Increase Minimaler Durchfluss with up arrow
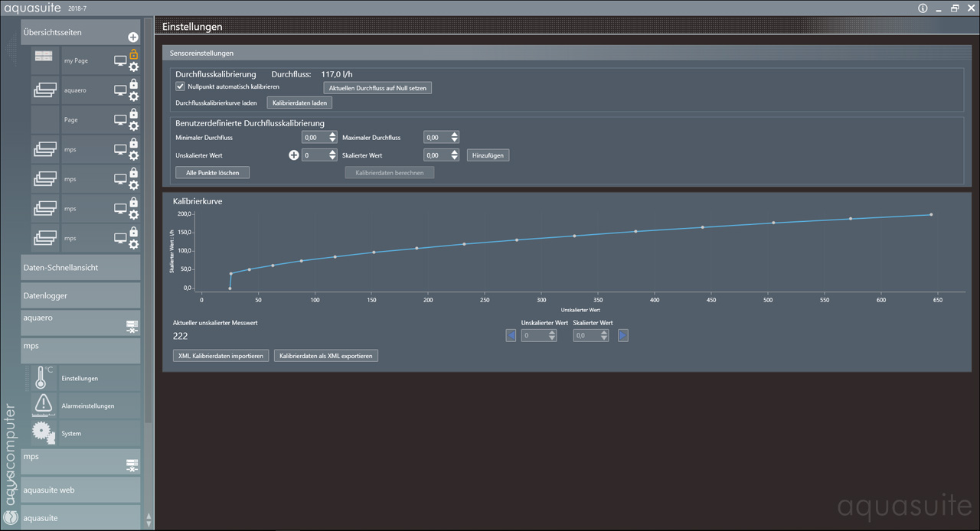 [x=332, y=134]
